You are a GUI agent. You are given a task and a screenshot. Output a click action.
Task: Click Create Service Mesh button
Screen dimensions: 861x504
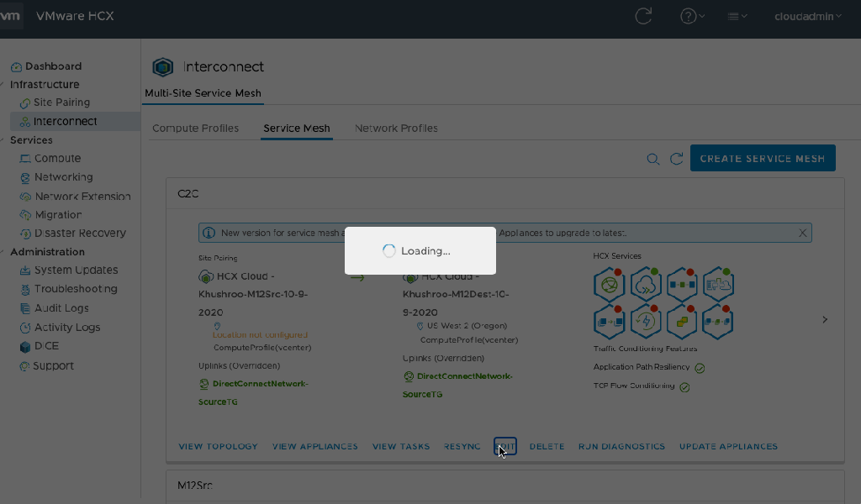762,158
